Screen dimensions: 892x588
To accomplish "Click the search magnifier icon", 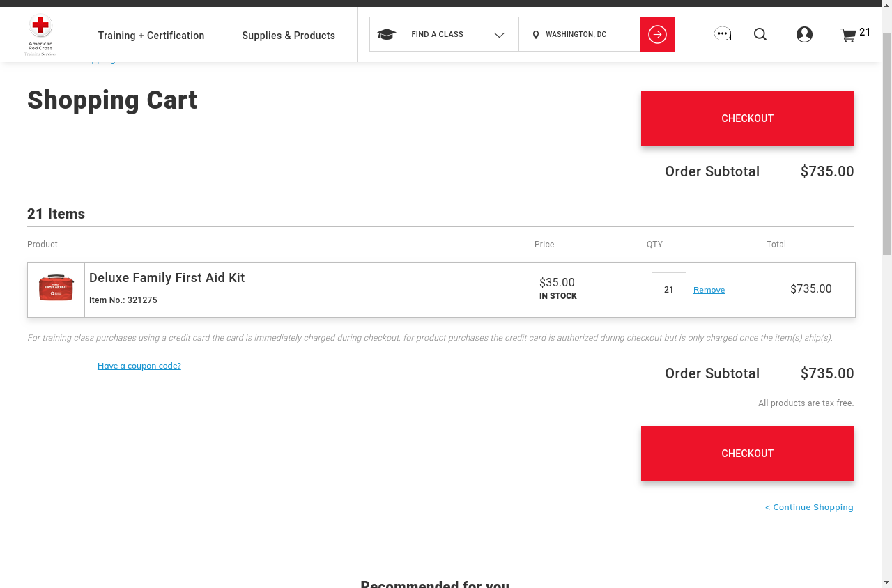I will (x=760, y=34).
